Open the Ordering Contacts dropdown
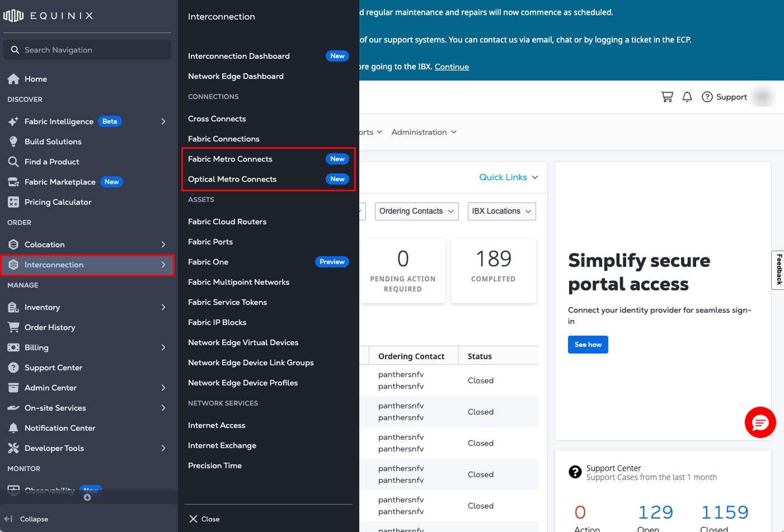Viewport: 784px width, 532px height. [417, 211]
